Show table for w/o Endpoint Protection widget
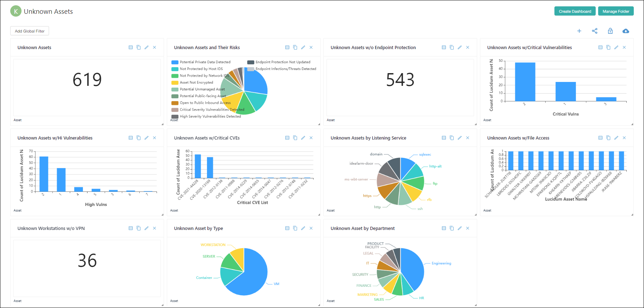 pos(444,47)
